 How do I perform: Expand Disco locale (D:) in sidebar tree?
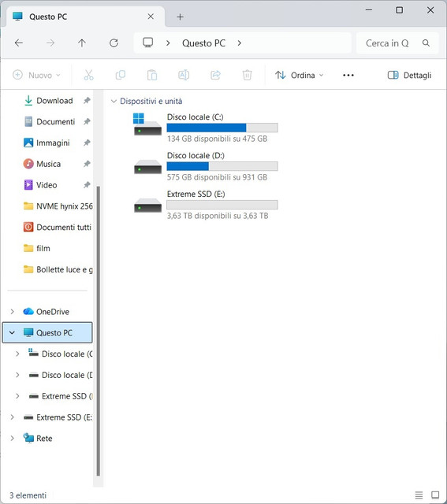(17, 375)
